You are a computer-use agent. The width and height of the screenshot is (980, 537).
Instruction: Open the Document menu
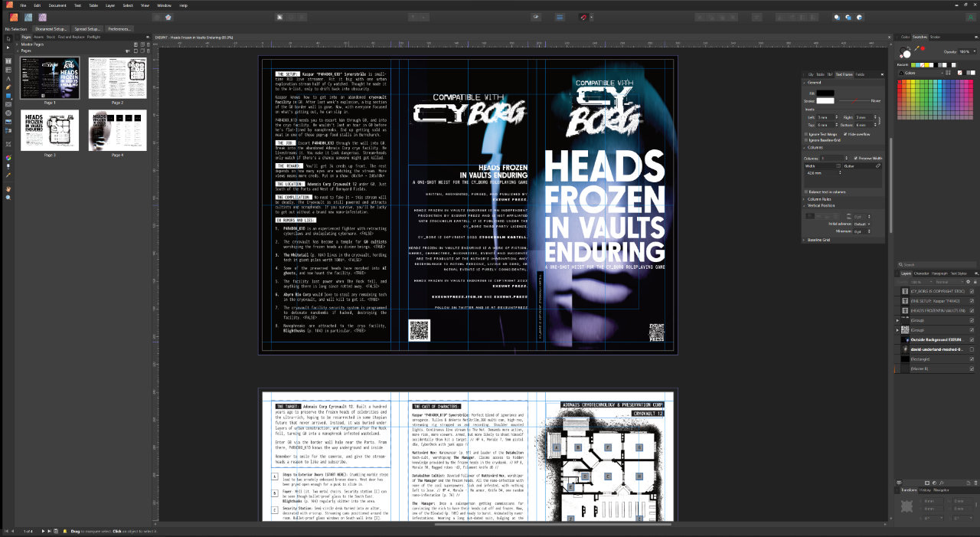point(57,5)
